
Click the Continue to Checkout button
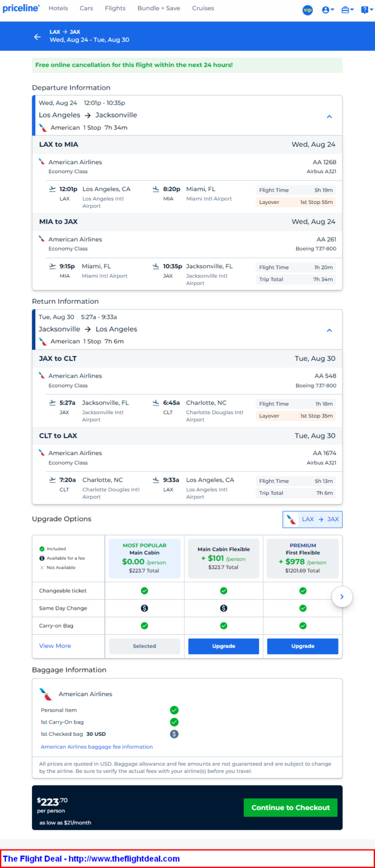pyautogui.click(x=290, y=807)
